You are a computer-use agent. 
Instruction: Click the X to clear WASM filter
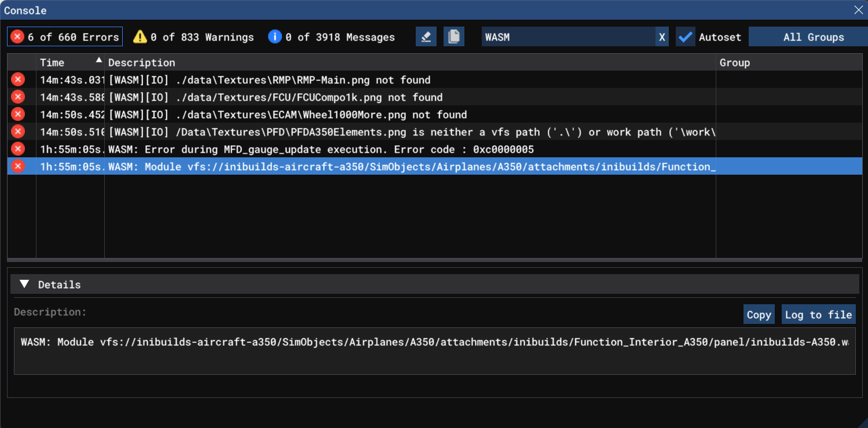coord(662,37)
